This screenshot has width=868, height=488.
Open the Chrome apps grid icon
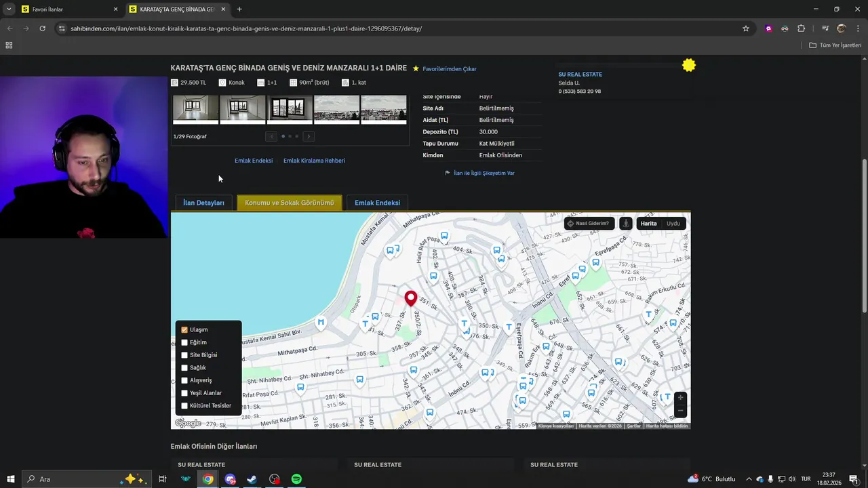[x=9, y=45]
